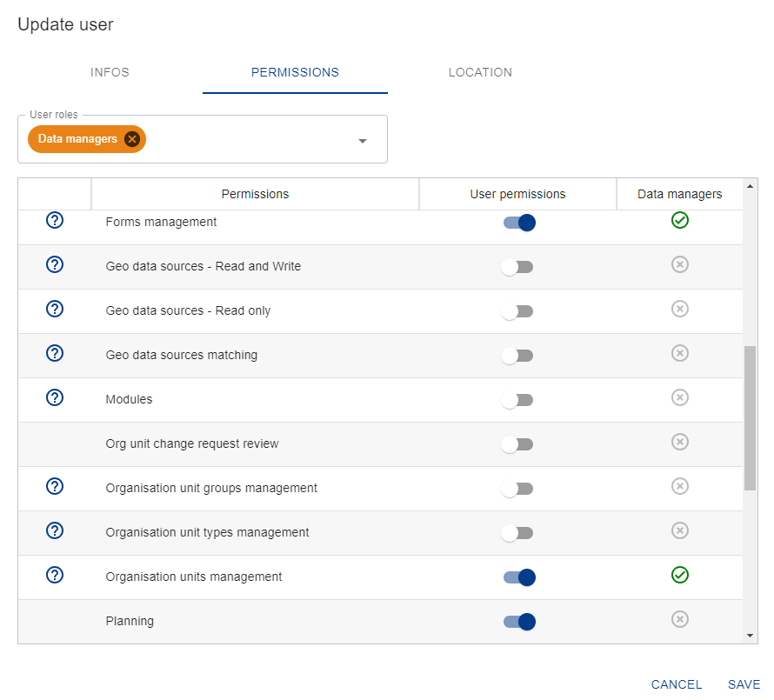
Task: View help for Organisation units management
Action: 55,575
